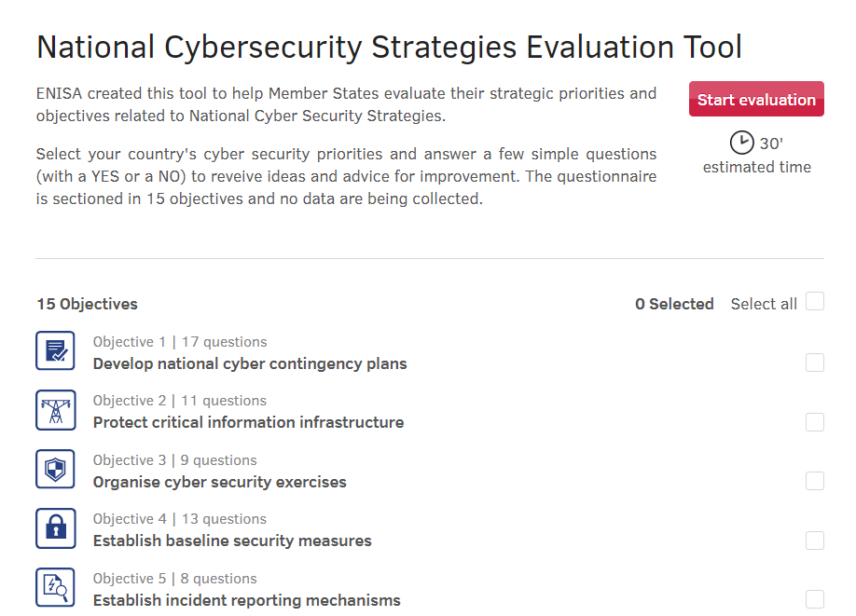Click the incident reporting magnifier icon

[x=55, y=588]
